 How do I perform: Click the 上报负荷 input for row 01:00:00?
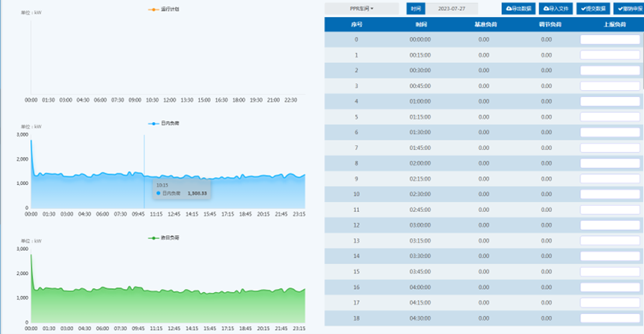pos(610,102)
